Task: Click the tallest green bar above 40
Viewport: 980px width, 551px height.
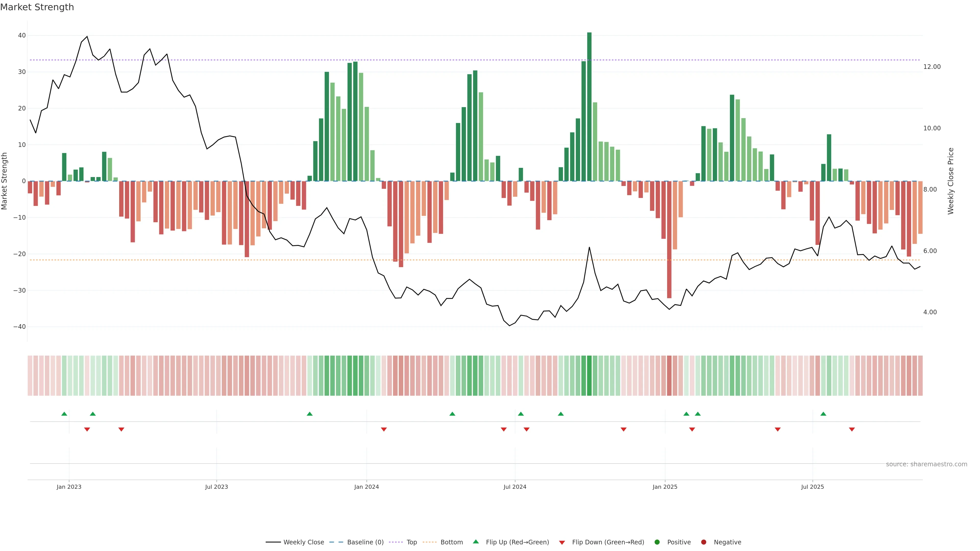Action: point(589,106)
